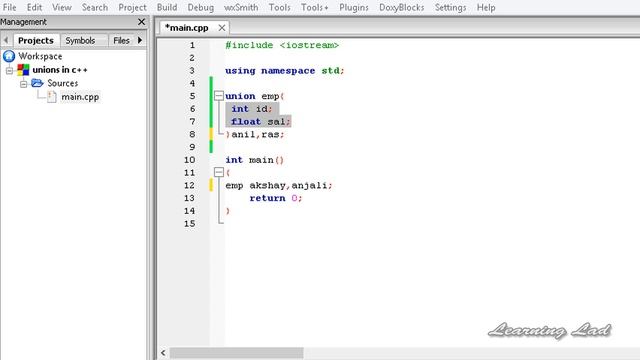Switch to the Symbols tab

tap(80, 40)
